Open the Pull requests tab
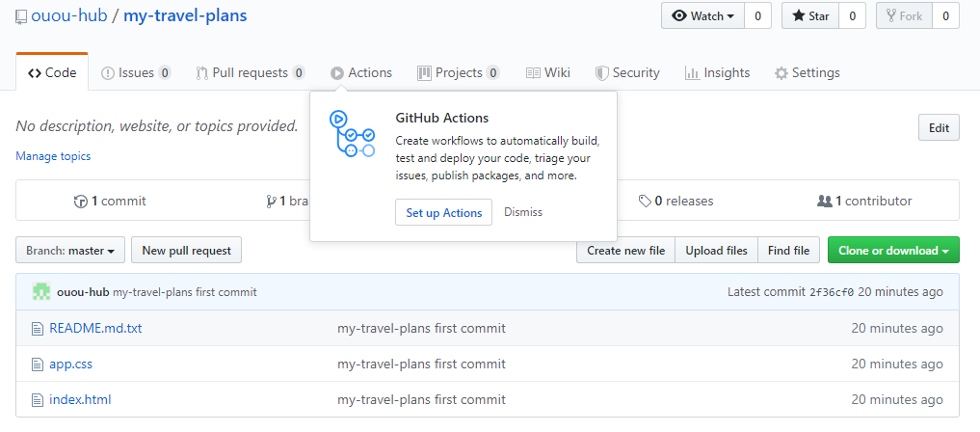Image resolution: width=980 pixels, height=432 pixels. point(250,72)
